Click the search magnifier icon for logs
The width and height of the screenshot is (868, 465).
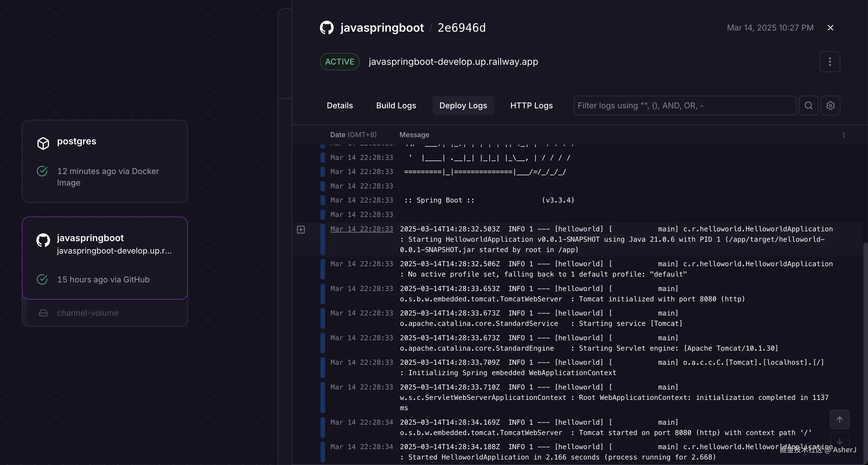808,105
